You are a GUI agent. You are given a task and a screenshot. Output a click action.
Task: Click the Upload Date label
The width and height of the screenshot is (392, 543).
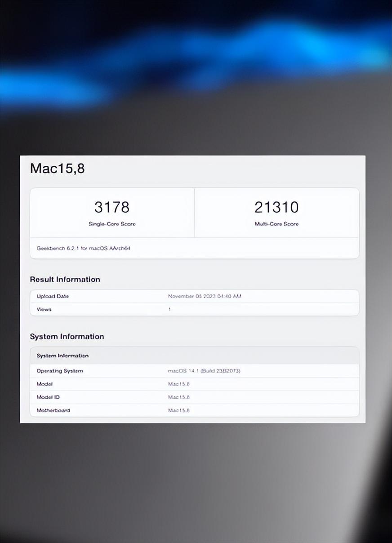point(53,296)
